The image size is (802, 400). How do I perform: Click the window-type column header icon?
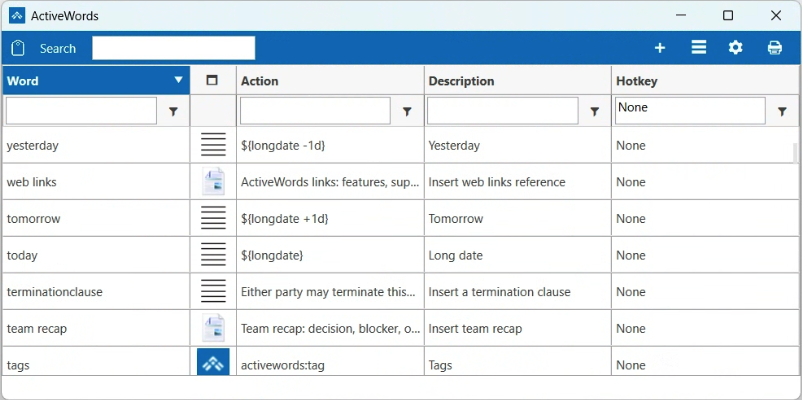[x=212, y=80]
